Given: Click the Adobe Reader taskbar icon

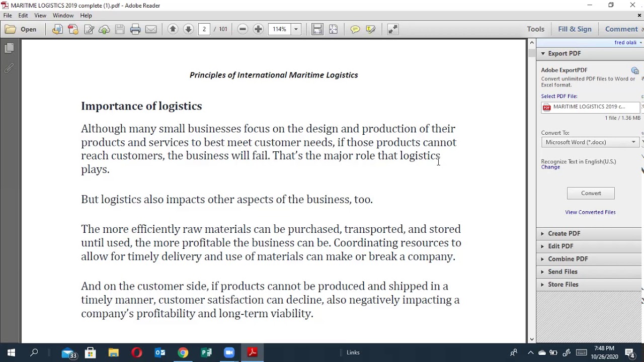Looking at the screenshot, I should [253, 353].
